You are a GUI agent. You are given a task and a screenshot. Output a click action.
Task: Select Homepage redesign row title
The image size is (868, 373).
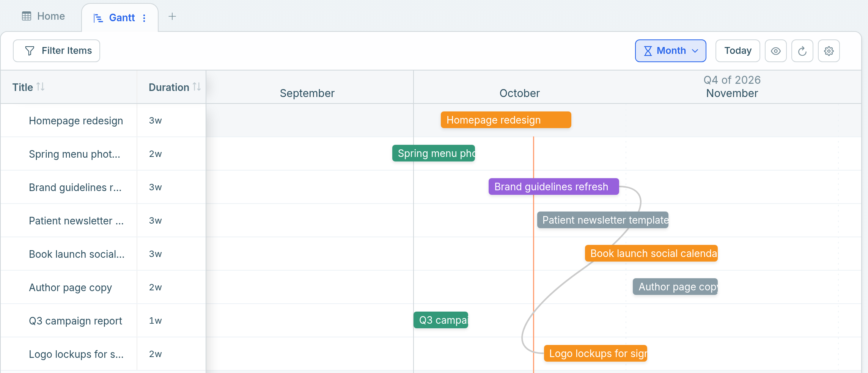(76, 121)
